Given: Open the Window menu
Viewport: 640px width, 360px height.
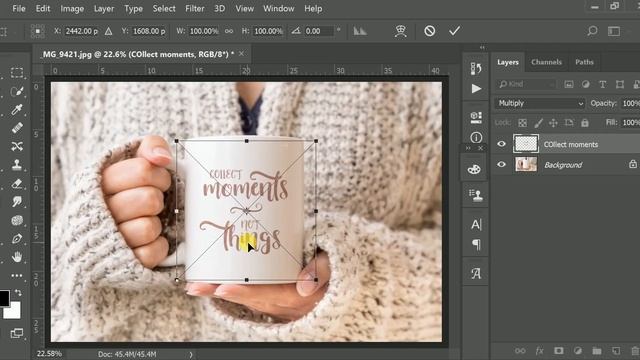Looking at the screenshot, I should [278, 9].
